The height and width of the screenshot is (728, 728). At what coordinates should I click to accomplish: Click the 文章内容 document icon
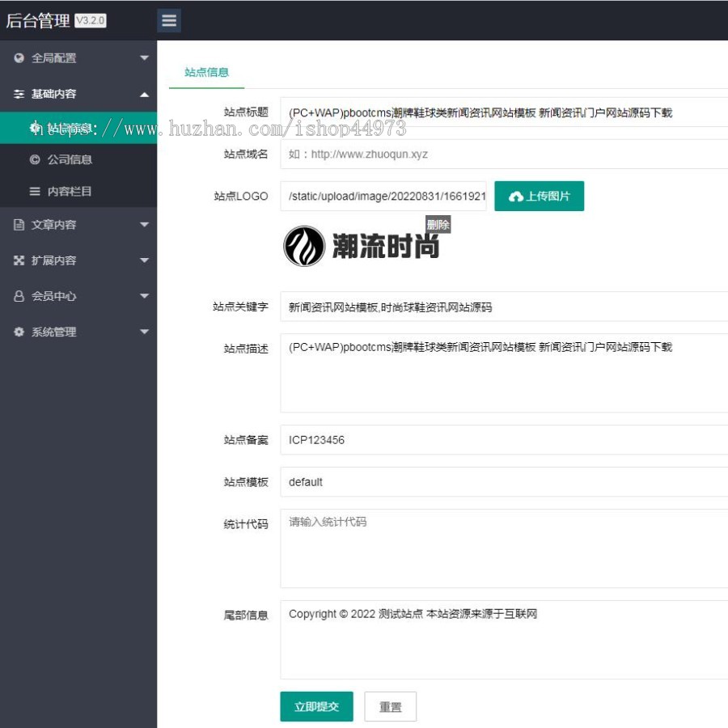pos(19,225)
